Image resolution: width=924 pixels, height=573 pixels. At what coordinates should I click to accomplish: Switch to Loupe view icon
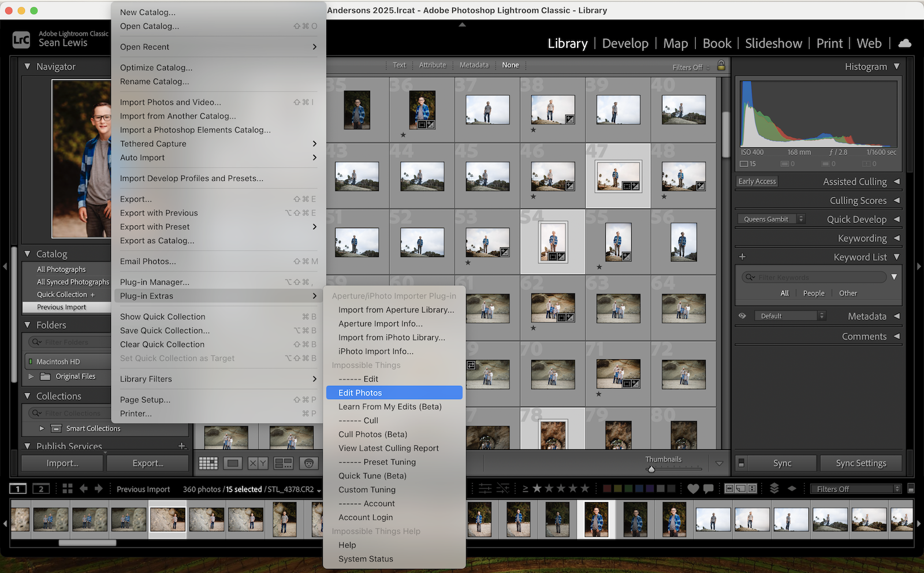click(233, 463)
